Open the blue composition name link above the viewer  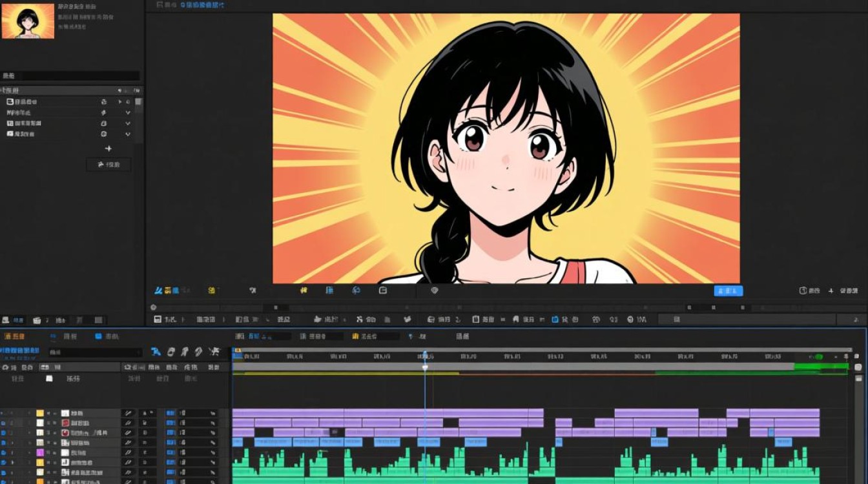coord(202,5)
